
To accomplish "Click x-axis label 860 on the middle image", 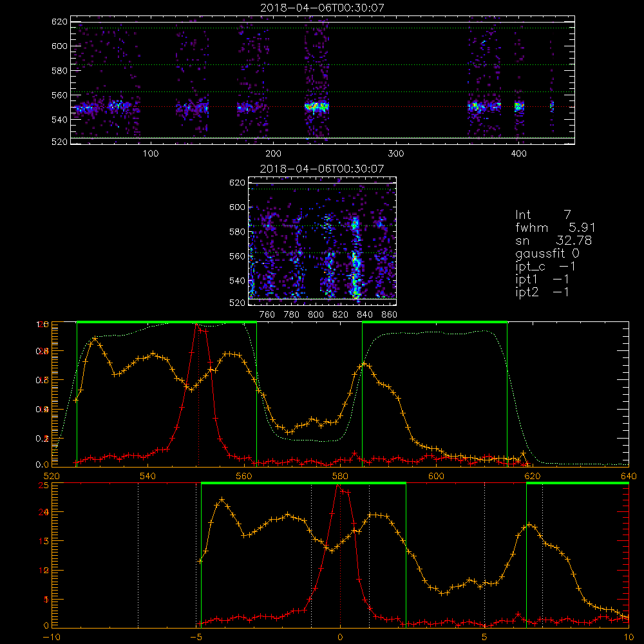I will pyautogui.click(x=390, y=315).
